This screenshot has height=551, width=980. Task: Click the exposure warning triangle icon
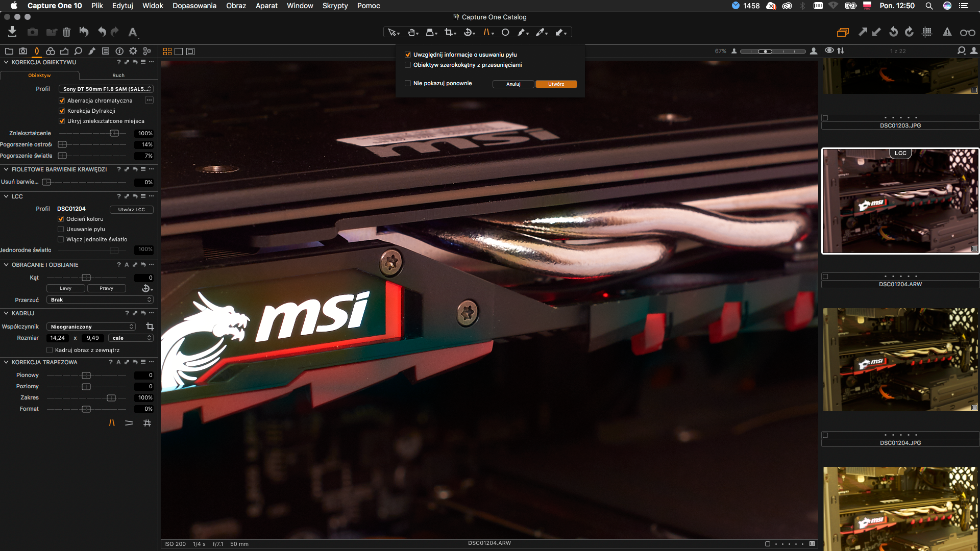(x=947, y=32)
